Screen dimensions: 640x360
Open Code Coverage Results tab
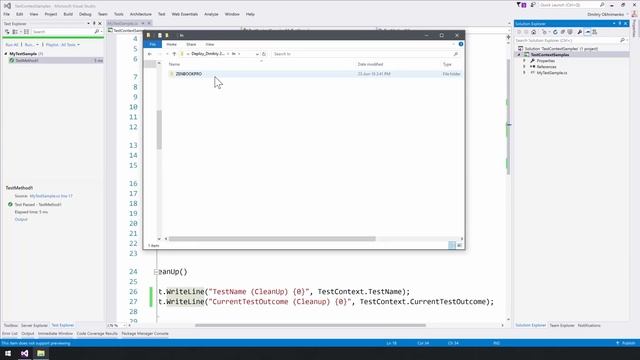(x=97, y=333)
